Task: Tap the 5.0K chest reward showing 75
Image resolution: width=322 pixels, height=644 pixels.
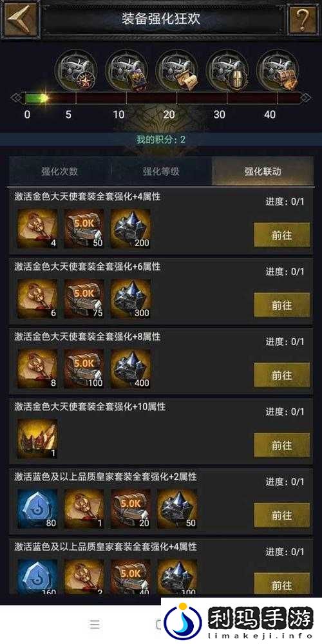Action: point(84,299)
